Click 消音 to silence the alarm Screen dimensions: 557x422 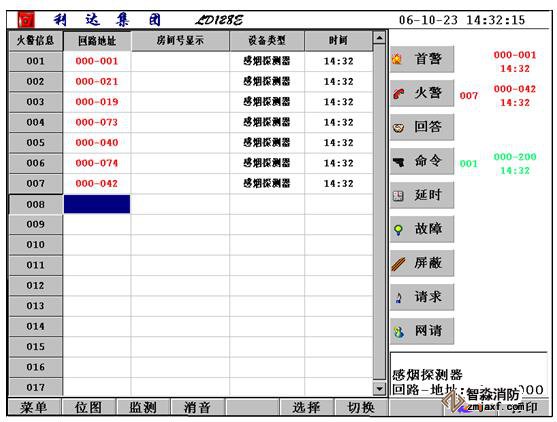click(x=198, y=407)
